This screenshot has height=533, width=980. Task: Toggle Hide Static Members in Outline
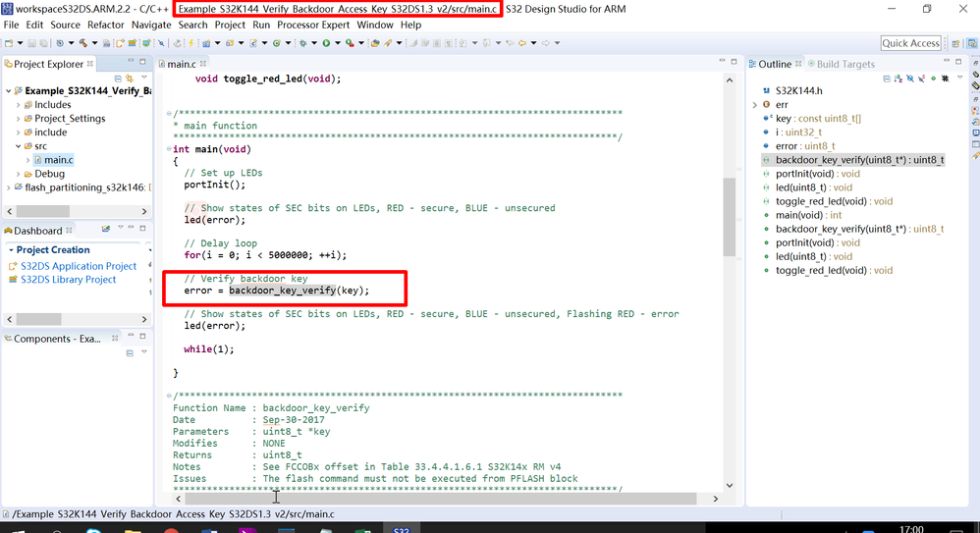point(922,79)
